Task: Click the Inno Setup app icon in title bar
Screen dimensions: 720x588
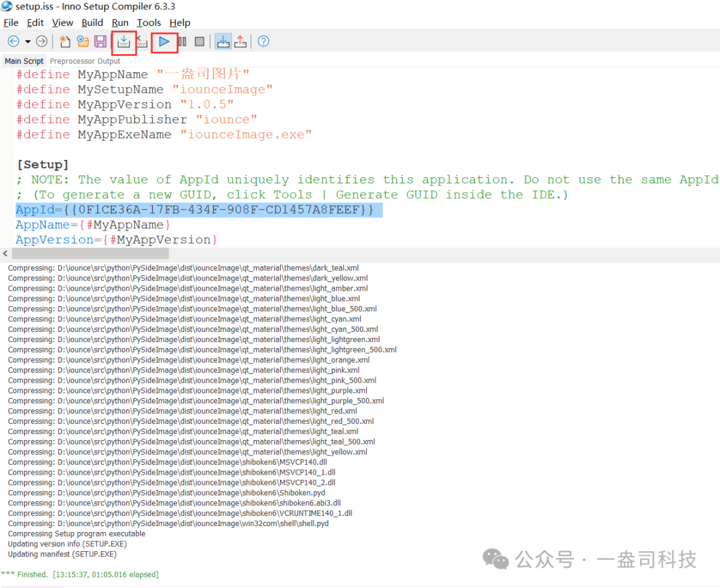Action: 7,7
